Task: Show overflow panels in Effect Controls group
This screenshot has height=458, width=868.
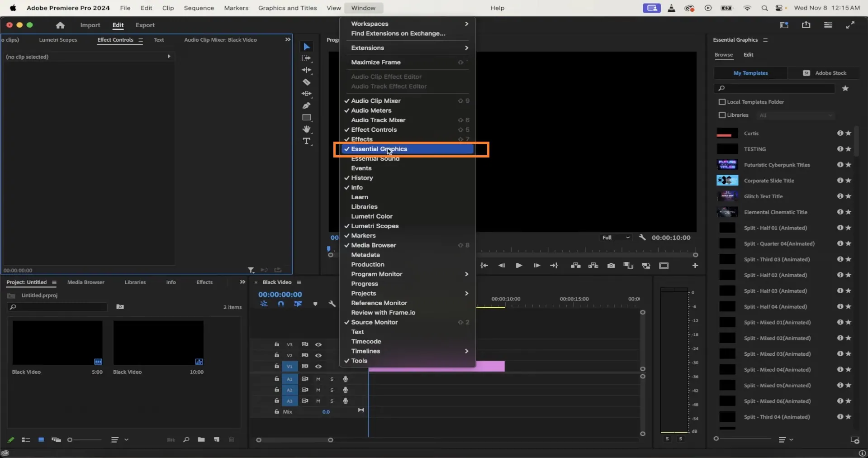Action: [288, 39]
